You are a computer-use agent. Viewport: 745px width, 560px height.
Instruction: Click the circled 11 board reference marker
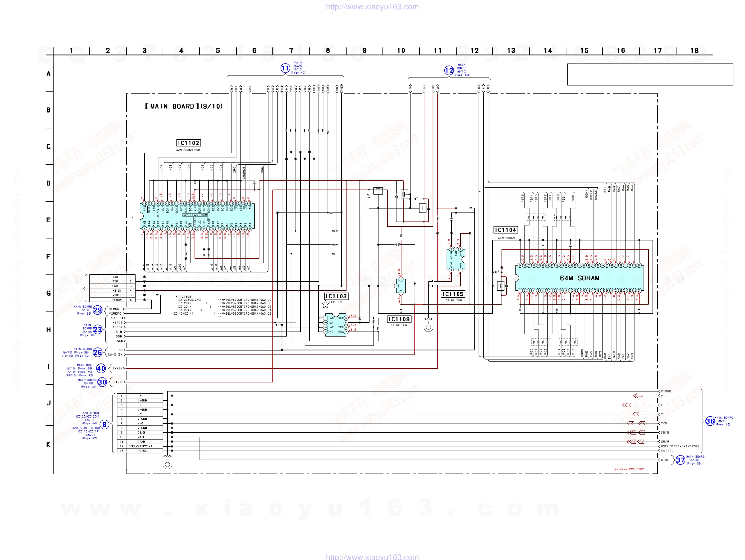pos(285,69)
